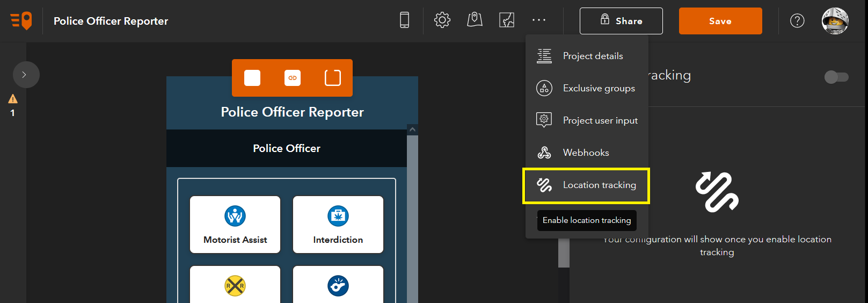This screenshot has width=868, height=303.
Task: Click the filled square button tool
Action: (x=252, y=78)
